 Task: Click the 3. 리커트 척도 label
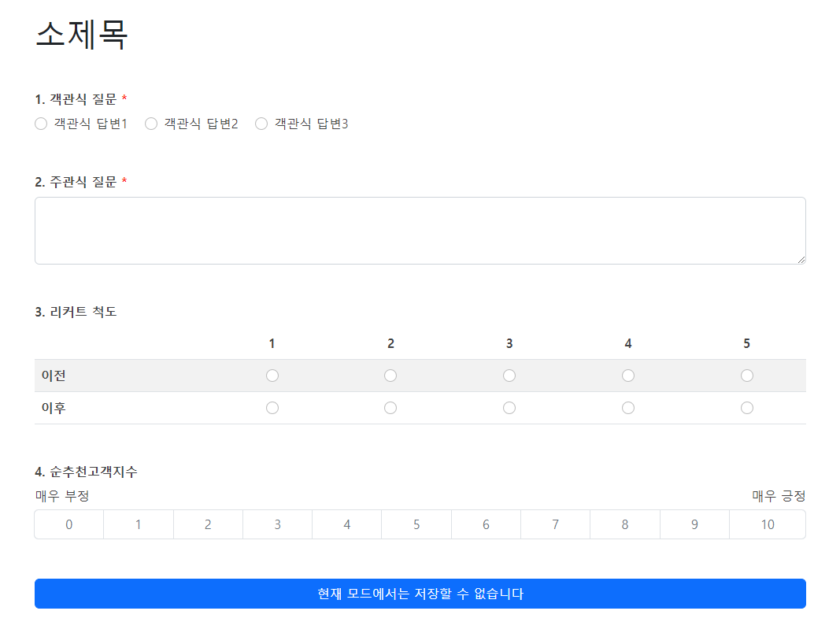[x=76, y=312]
